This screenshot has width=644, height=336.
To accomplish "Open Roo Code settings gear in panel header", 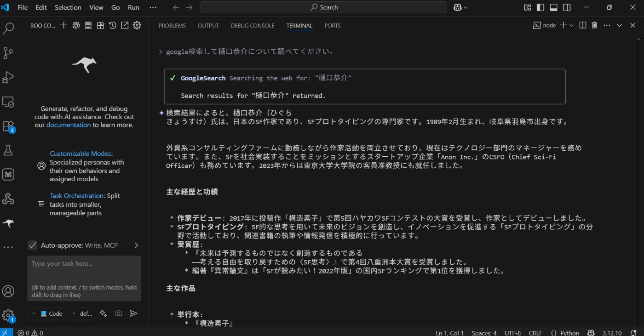I will coord(137,25).
